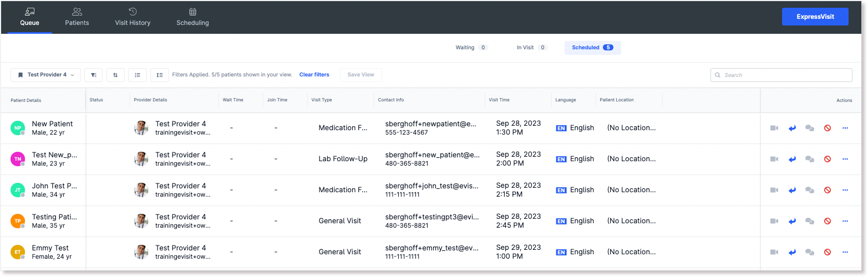Screen dimensions: 868x277
Task: Go to the Queue tab
Action: (x=30, y=17)
